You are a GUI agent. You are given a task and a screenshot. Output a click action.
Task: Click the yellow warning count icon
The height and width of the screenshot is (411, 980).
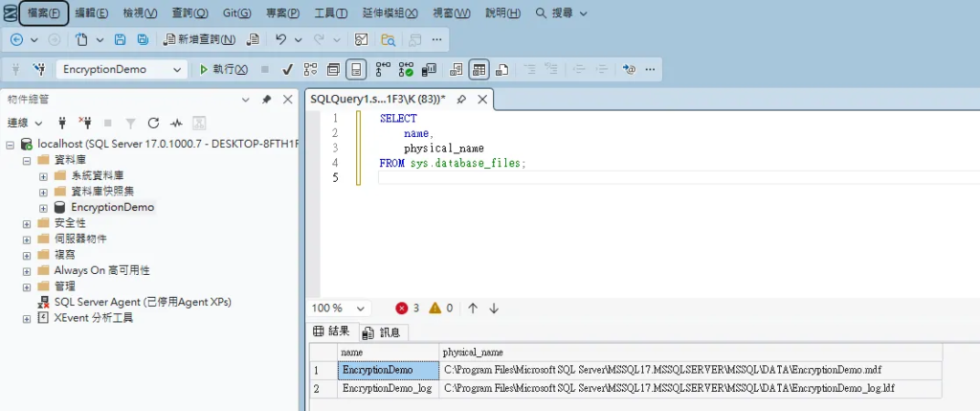tap(435, 308)
